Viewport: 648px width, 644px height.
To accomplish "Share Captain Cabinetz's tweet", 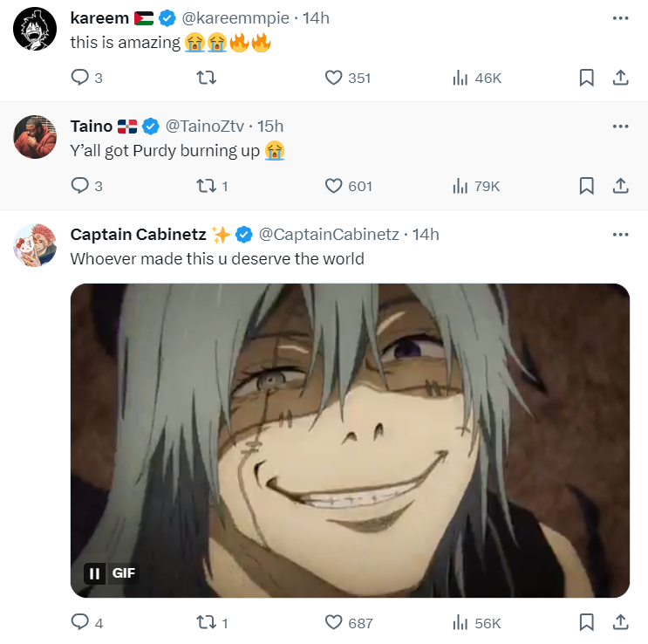I will pos(620,622).
